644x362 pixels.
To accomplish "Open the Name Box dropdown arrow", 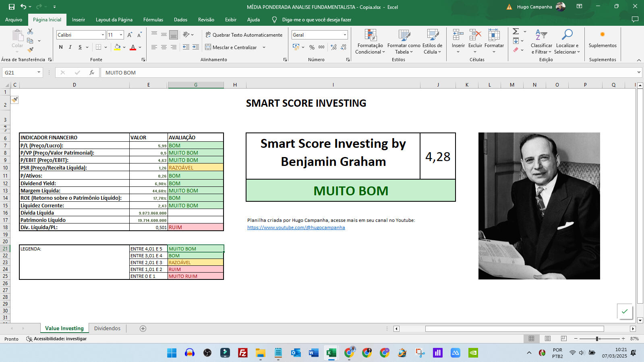I will coord(39,72).
